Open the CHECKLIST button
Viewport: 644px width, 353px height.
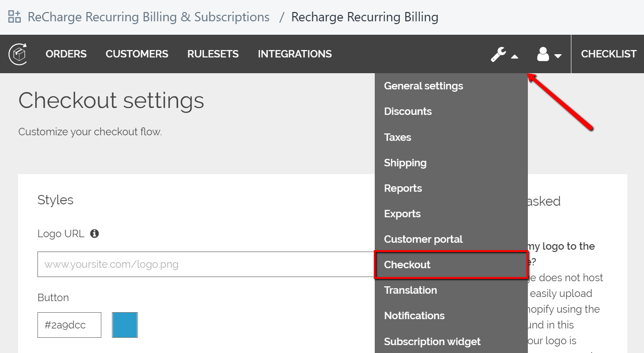[x=608, y=54]
